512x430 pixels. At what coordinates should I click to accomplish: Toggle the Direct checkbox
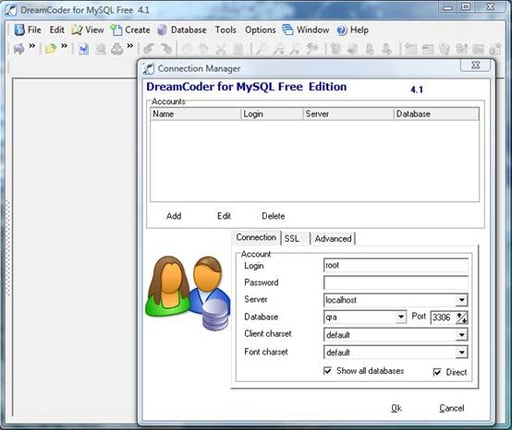point(437,372)
